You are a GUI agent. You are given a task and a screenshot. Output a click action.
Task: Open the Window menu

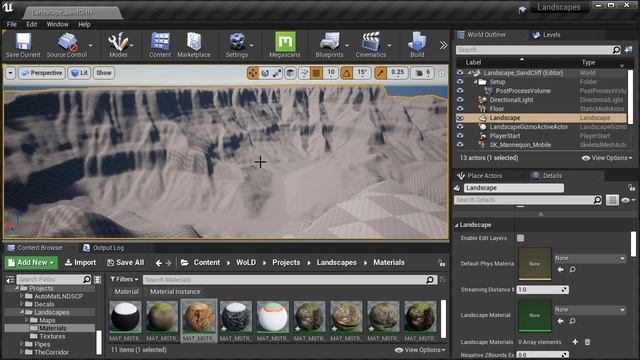pos(57,24)
